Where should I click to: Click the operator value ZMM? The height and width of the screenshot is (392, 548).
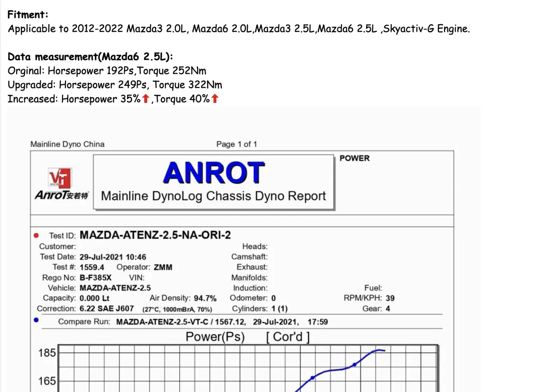pyautogui.click(x=163, y=267)
